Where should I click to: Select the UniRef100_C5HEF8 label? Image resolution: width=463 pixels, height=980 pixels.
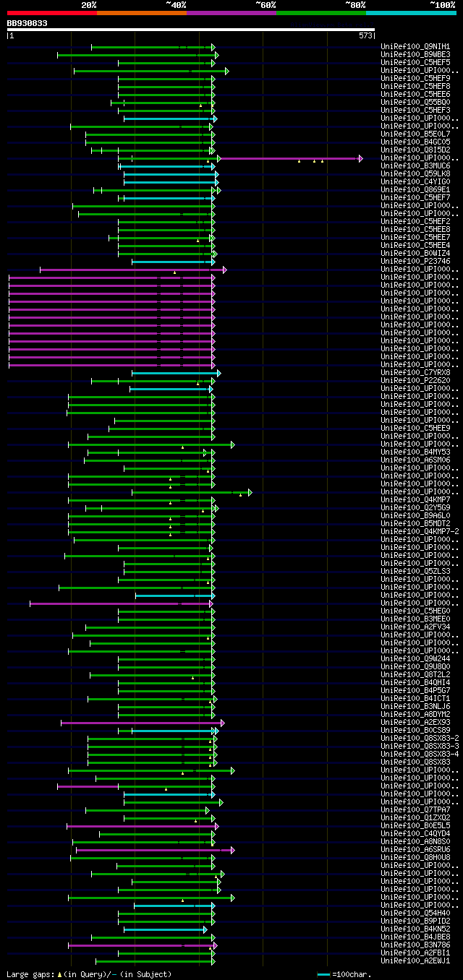414,87
